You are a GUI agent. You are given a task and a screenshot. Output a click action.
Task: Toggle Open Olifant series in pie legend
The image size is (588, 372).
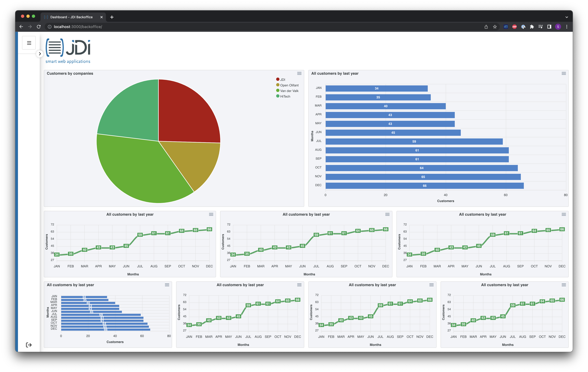(x=287, y=85)
